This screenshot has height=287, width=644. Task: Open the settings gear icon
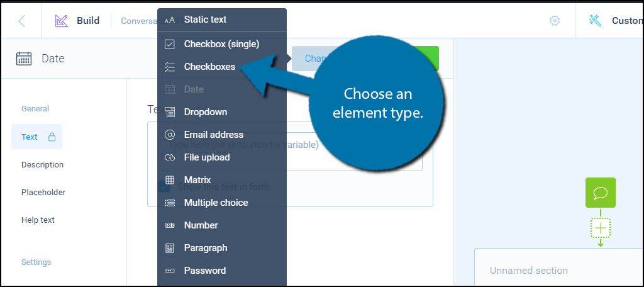coord(554,21)
